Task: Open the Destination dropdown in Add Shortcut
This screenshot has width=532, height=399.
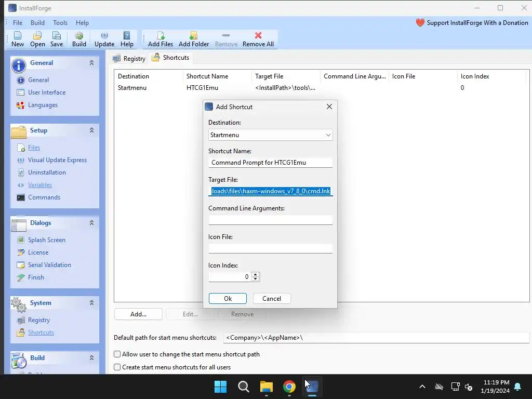Action: 270,135
